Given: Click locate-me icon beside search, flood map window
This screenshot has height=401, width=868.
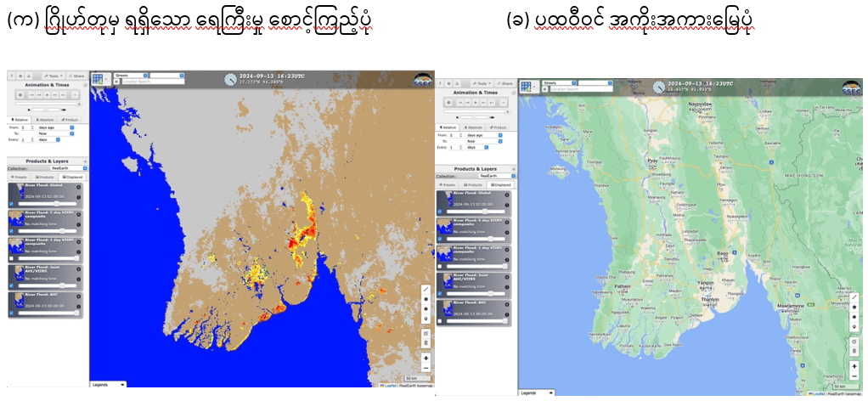Looking at the screenshot, I should 117,82.
